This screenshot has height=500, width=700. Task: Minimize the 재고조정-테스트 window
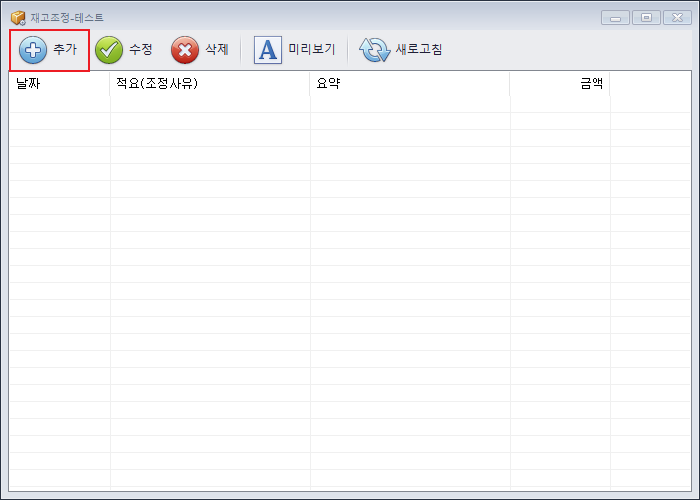(616, 18)
